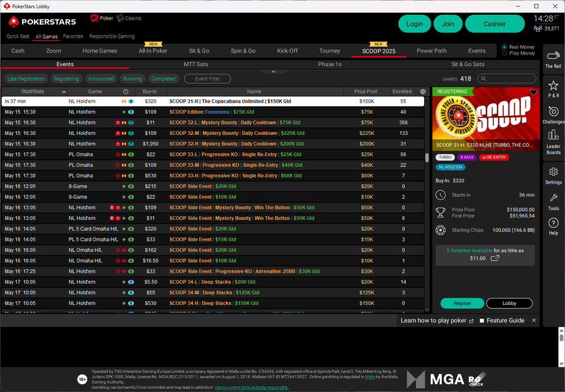The height and width of the screenshot is (392, 565).
Task: Click the tournament list scrollbar thumb
Action: [427, 158]
